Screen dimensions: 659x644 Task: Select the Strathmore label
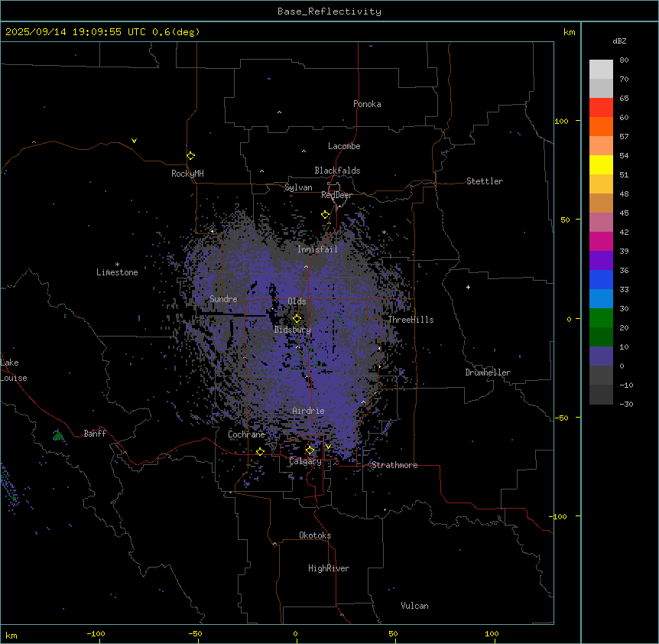tap(394, 465)
